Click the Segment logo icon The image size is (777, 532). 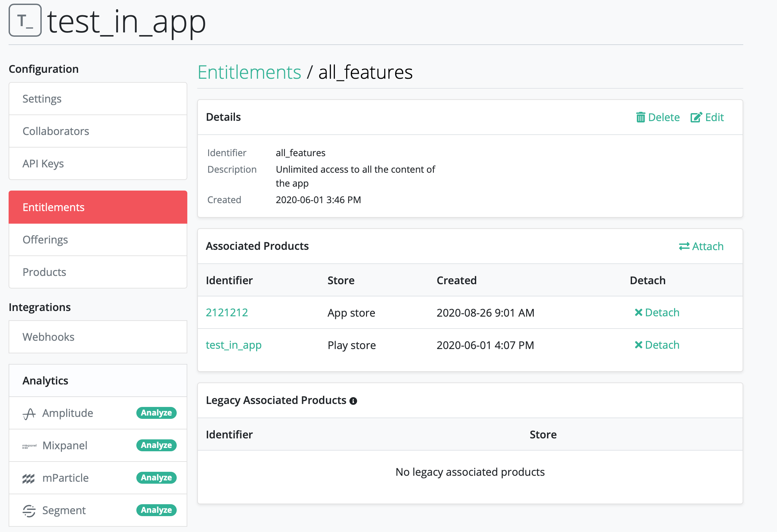tap(29, 510)
